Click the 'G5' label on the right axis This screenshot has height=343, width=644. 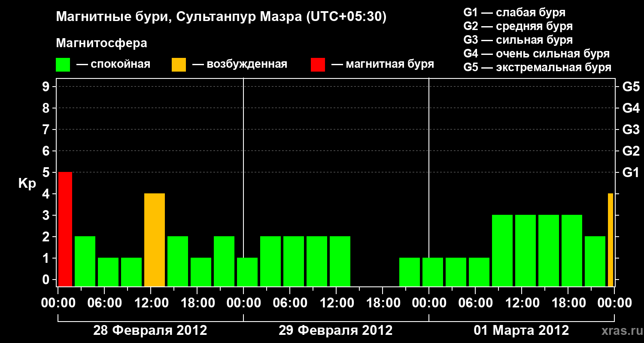click(631, 87)
